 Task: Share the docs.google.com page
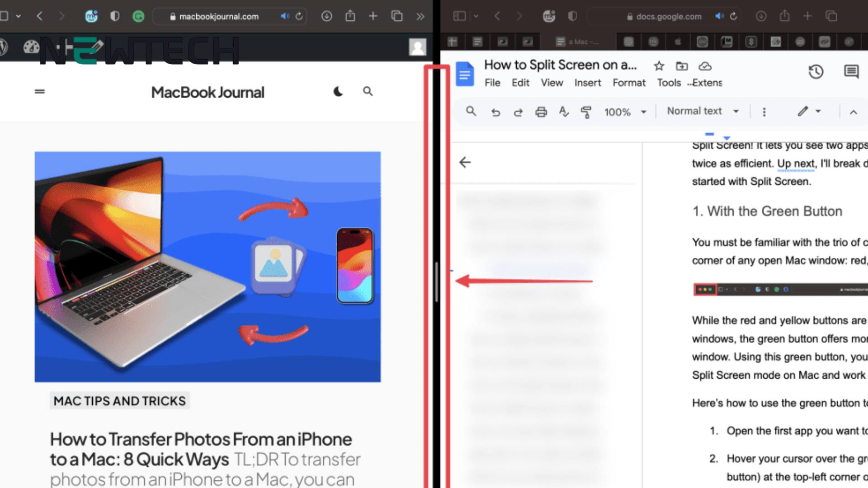point(784,16)
